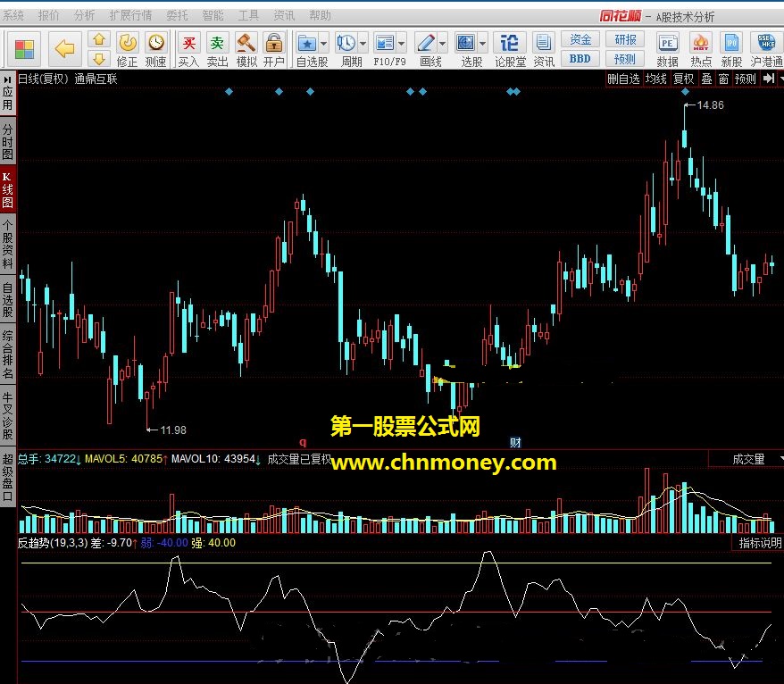Open the 扩展行情 menu
This screenshot has height=684, width=784.
tap(130, 15)
